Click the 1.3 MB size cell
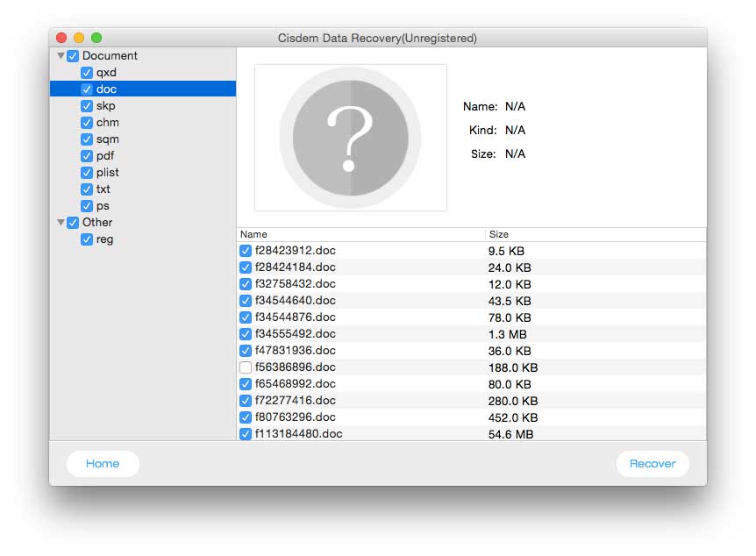 coord(507,335)
